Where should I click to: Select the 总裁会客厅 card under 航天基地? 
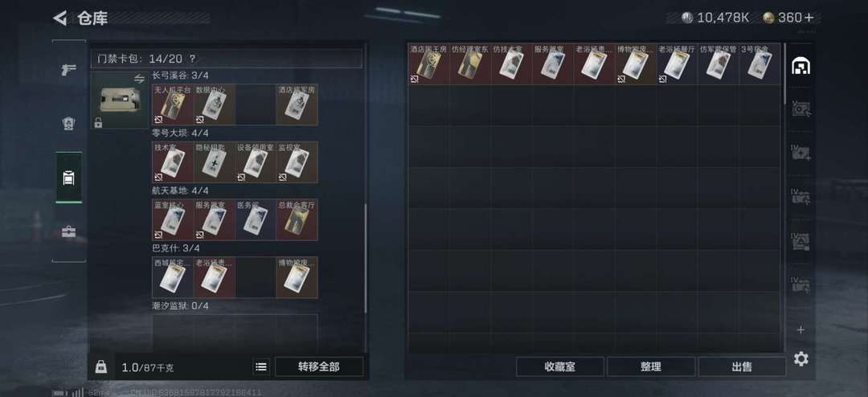297,220
